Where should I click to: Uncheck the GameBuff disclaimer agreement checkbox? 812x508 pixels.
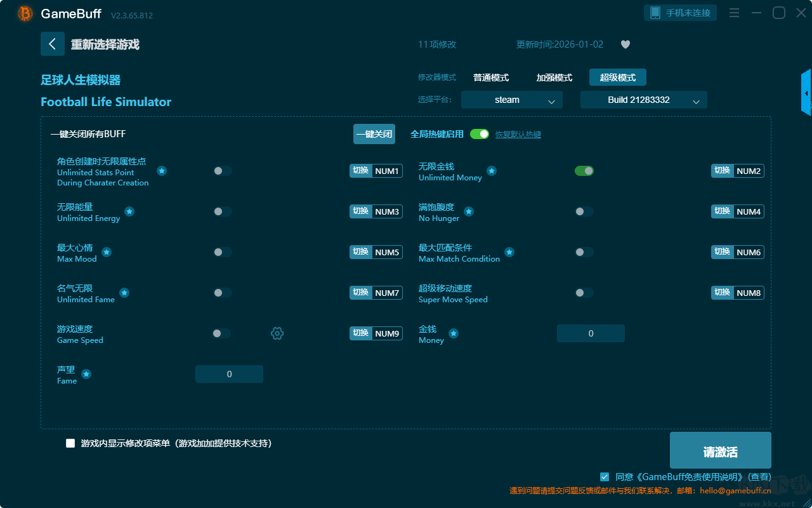605,476
